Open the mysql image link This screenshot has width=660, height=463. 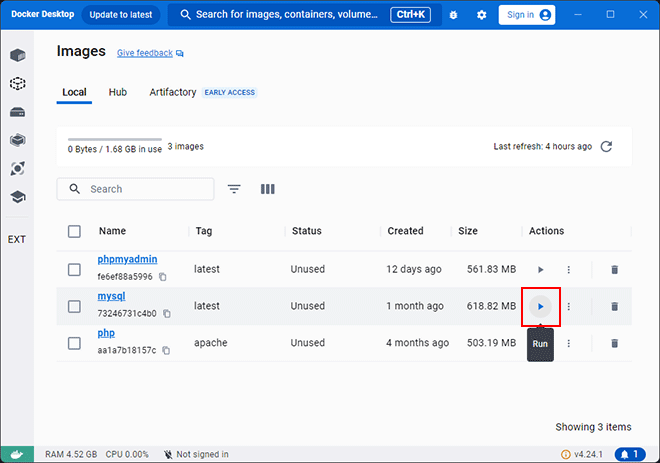[112, 296]
